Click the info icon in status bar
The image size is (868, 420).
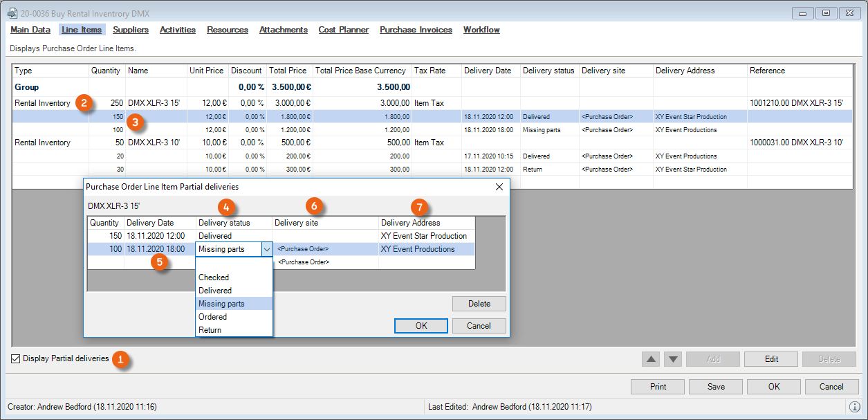point(855,406)
